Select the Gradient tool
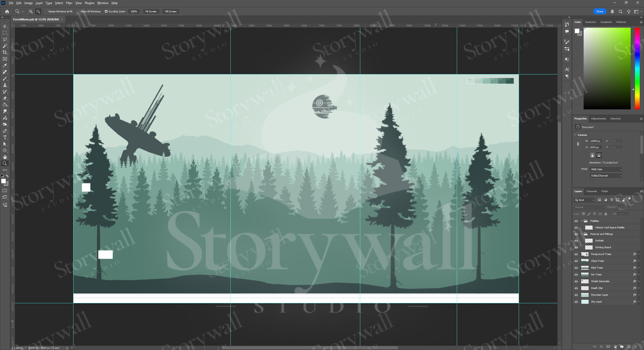The width and height of the screenshot is (644, 350). (x=5, y=105)
